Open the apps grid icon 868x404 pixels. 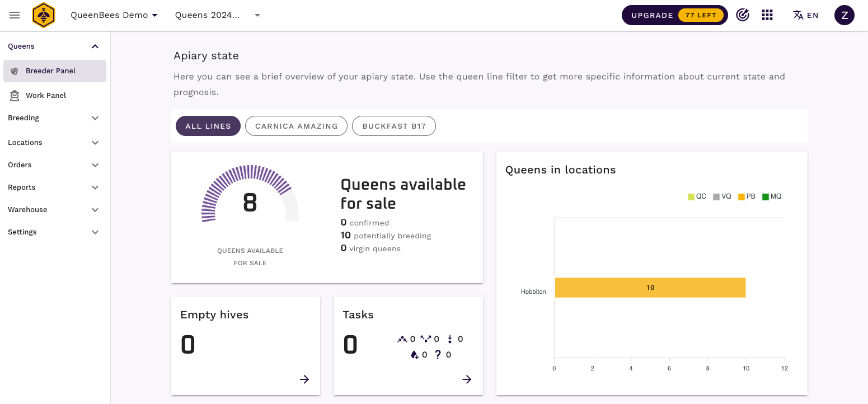coord(767,15)
